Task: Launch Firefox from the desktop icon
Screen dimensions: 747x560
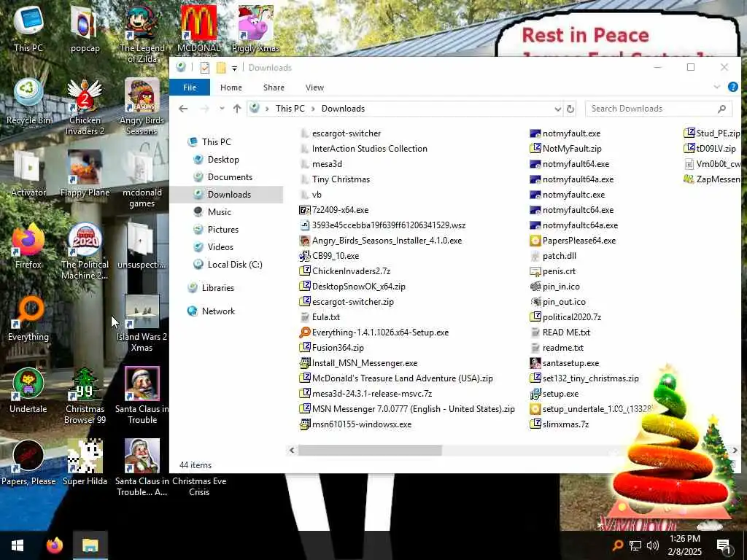Action: (28, 246)
